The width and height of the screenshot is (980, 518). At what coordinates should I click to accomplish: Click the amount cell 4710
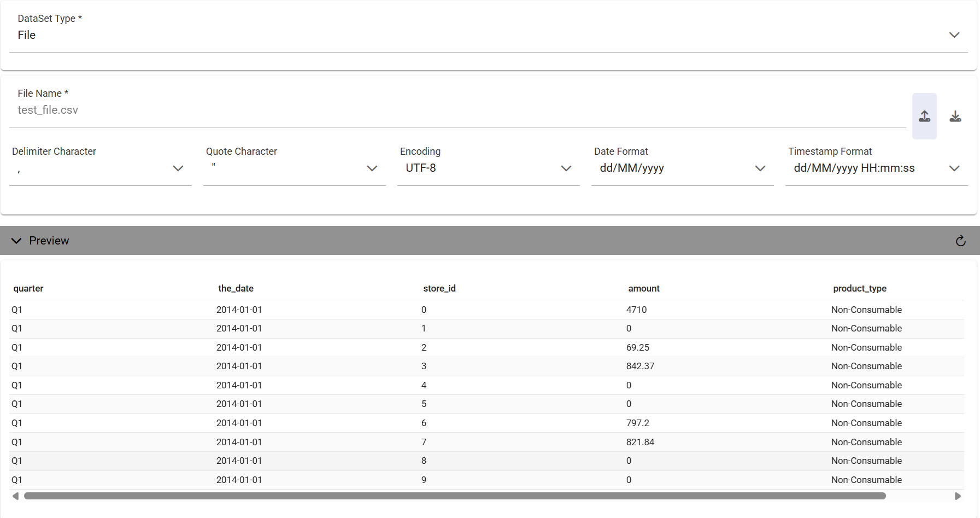[x=636, y=310]
